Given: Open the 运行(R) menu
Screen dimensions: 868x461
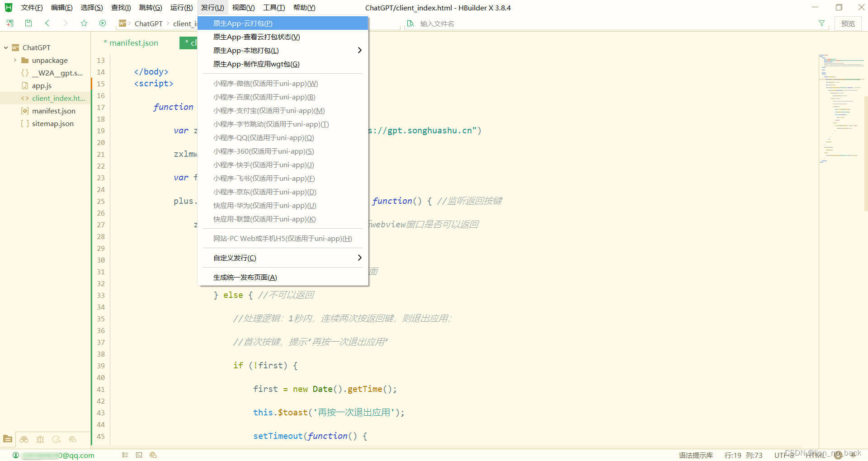Looking at the screenshot, I should [x=181, y=8].
